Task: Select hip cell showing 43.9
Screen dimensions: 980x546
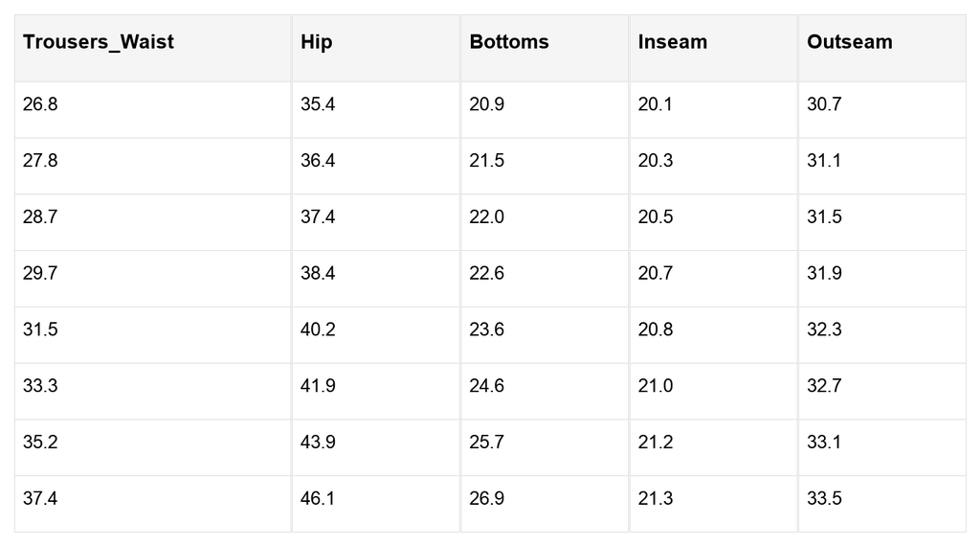Action: coord(375,447)
